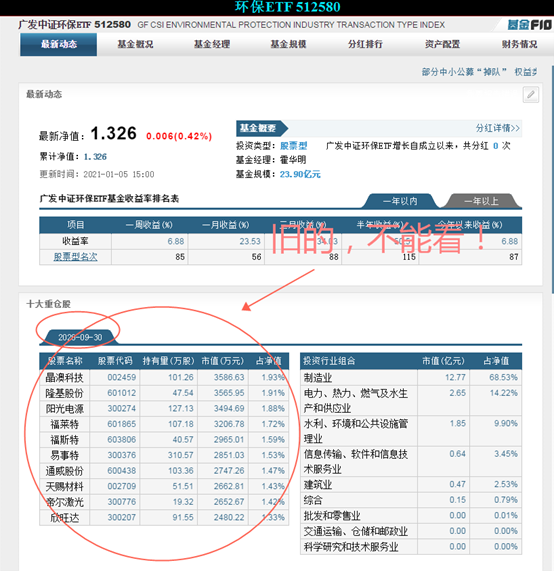
Task: Click the fund manager name 霍华明
Action: (x=293, y=160)
